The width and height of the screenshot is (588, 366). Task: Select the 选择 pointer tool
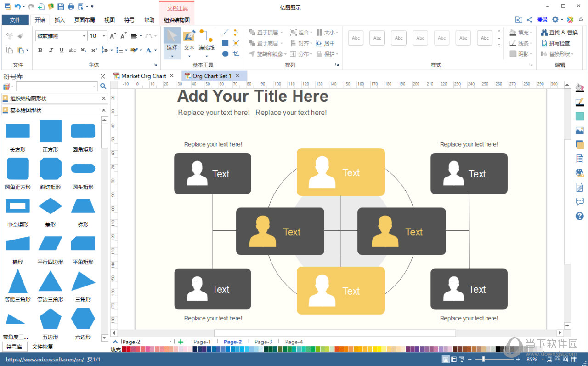172,42
